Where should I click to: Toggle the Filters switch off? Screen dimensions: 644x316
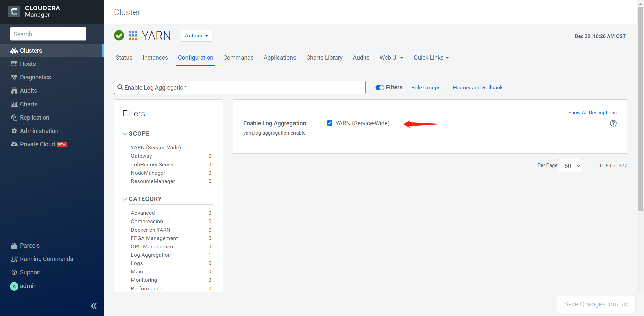point(380,88)
